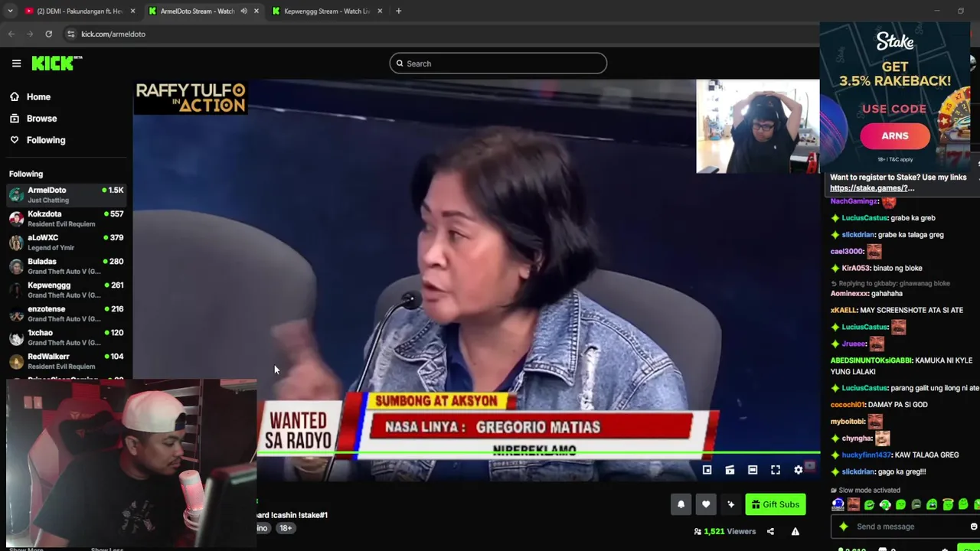
Task: Toggle stream notifications bell
Action: coord(681,504)
